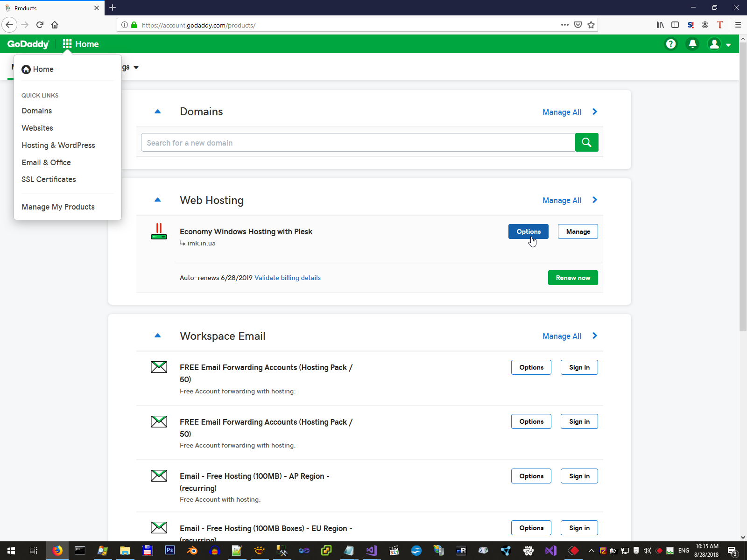Viewport: 747px width, 560px height.
Task: Collapse the Workspace Email section
Action: pyautogui.click(x=157, y=336)
